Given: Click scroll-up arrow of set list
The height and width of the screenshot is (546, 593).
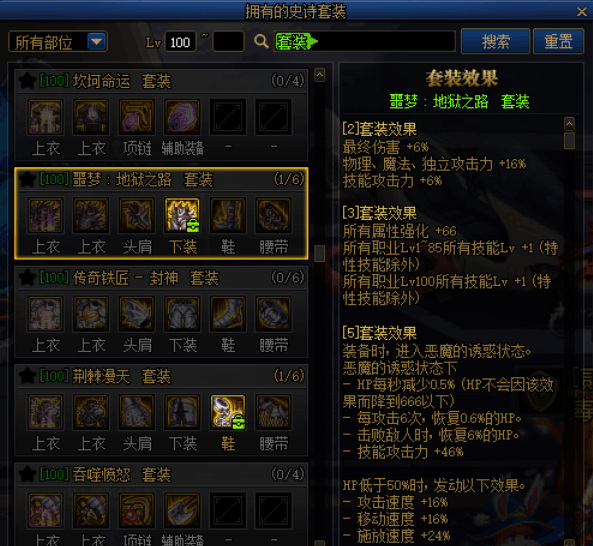Looking at the screenshot, I should click(x=320, y=75).
